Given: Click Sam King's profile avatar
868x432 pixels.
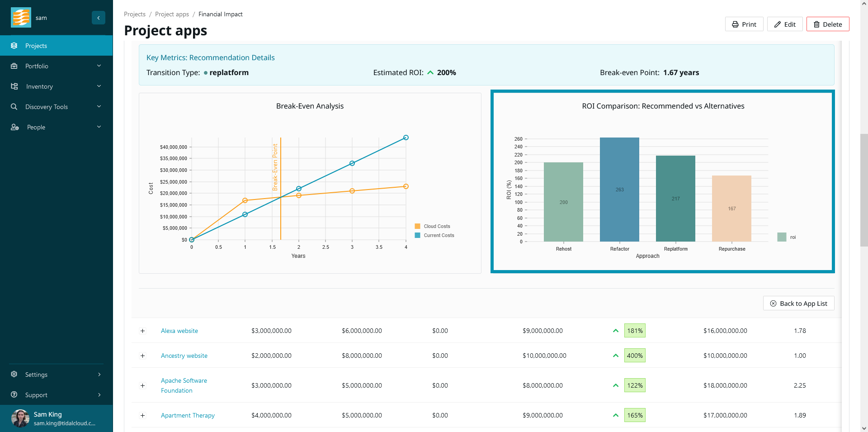Looking at the screenshot, I should click(x=20, y=418).
